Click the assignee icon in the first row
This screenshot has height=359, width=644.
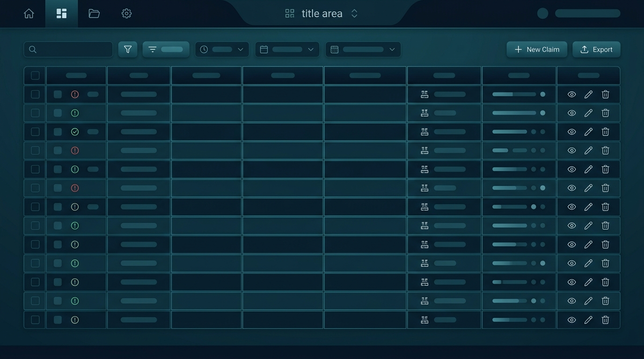click(x=424, y=94)
